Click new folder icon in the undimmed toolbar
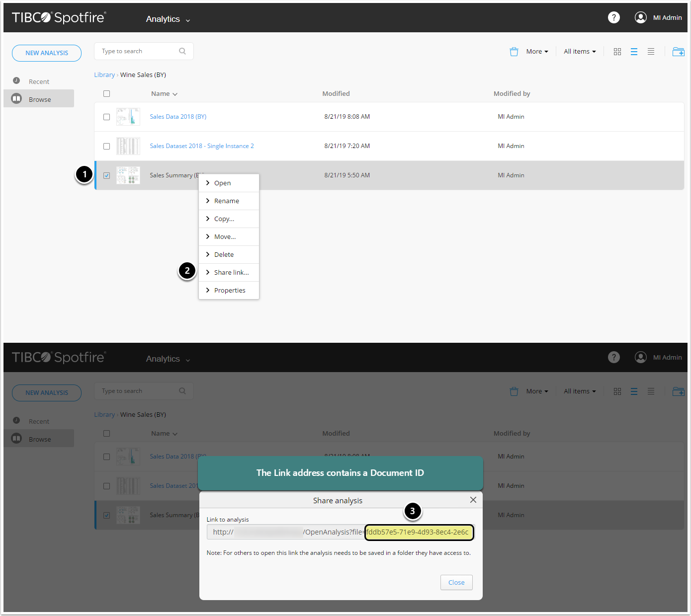The height and width of the screenshot is (616, 691). click(x=678, y=52)
